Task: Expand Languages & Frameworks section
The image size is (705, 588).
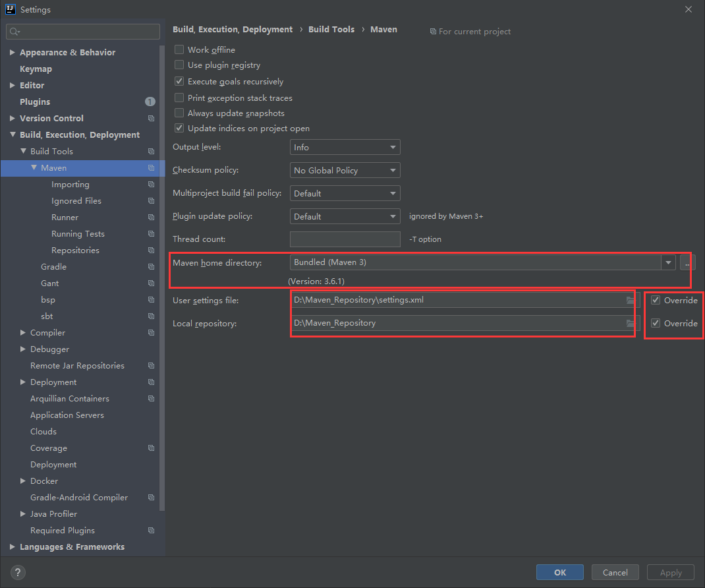Action: pyautogui.click(x=12, y=546)
